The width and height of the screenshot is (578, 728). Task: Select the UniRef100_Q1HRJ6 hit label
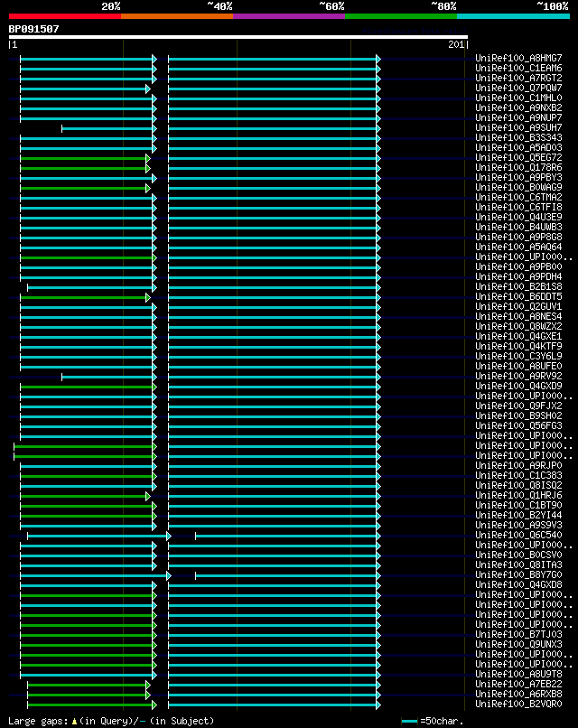pos(518,495)
